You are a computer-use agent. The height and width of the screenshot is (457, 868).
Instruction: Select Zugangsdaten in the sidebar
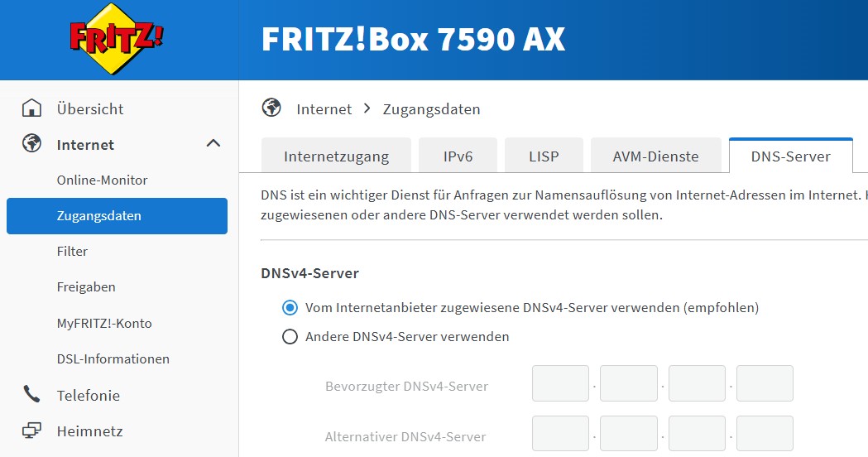point(117,216)
